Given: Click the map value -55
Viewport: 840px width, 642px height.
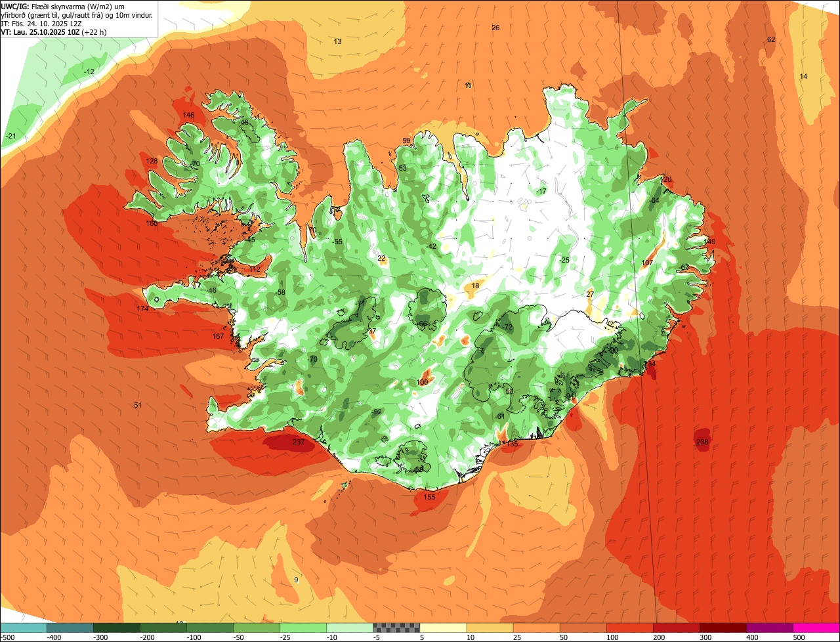Looking at the screenshot, I should 337,242.
